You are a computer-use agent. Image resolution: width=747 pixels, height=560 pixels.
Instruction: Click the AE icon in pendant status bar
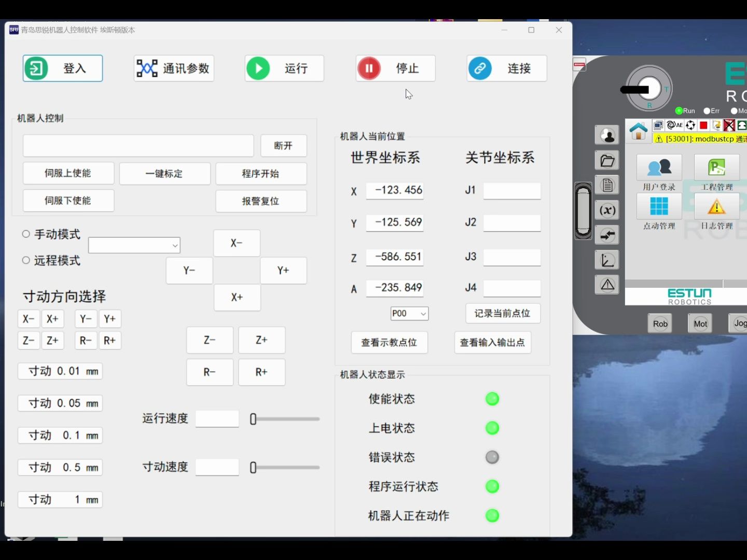tap(675, 125)
